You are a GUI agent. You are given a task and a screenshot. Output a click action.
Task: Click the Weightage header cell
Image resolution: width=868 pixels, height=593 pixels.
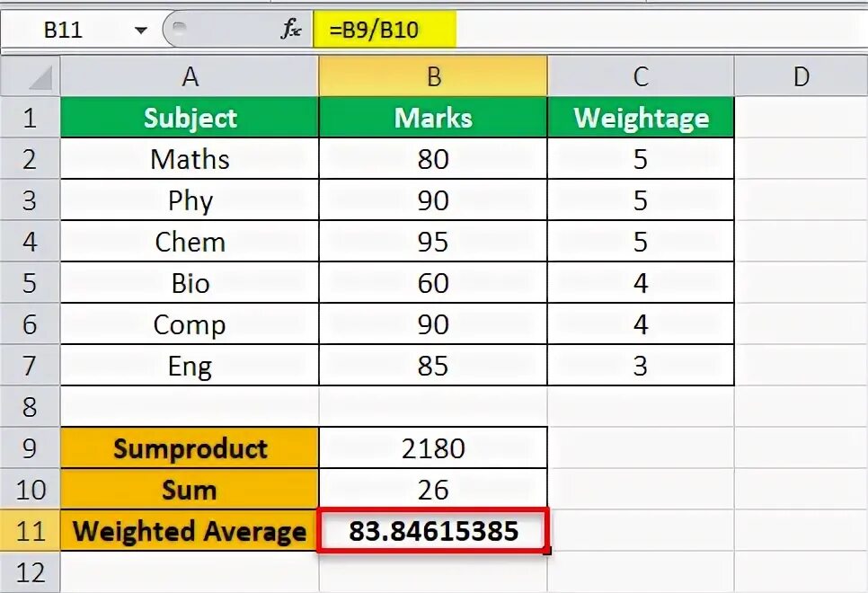click(x=641, y=118)
